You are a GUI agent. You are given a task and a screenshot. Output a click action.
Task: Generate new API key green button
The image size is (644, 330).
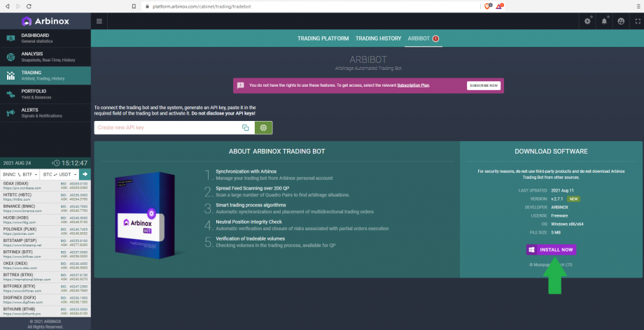click(x=263, y=128)
